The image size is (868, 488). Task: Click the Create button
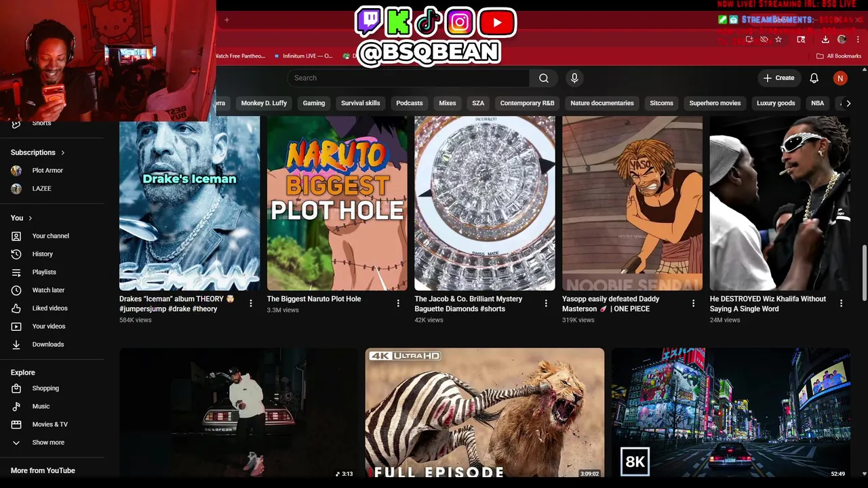coord(779,78)
